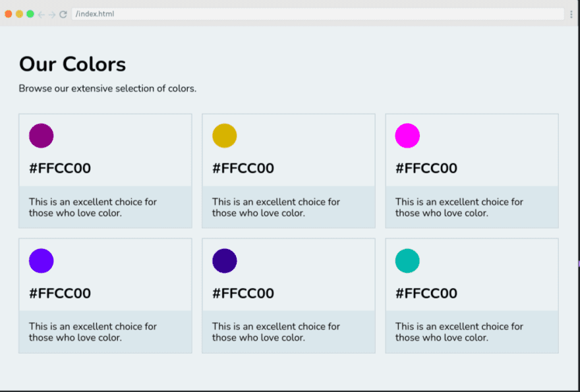
Task: Open the browser three-dot menu
Action: point(571,14)
